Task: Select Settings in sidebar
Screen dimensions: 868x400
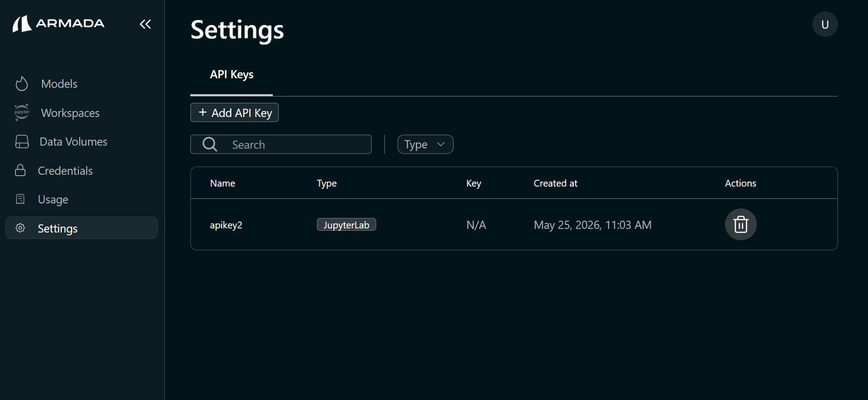Action: point(82,228)
